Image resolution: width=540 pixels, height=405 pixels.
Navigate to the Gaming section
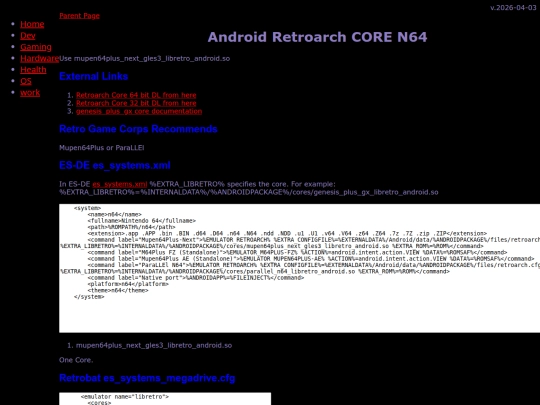coord(36,47)
